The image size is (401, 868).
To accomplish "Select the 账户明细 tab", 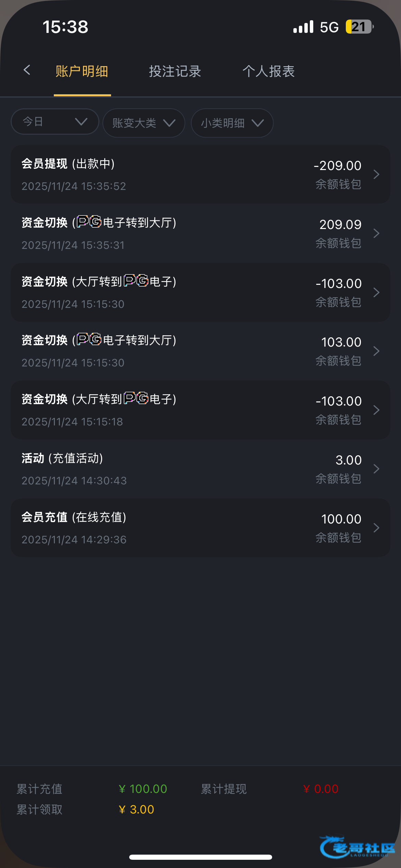I will coord(82,71).
